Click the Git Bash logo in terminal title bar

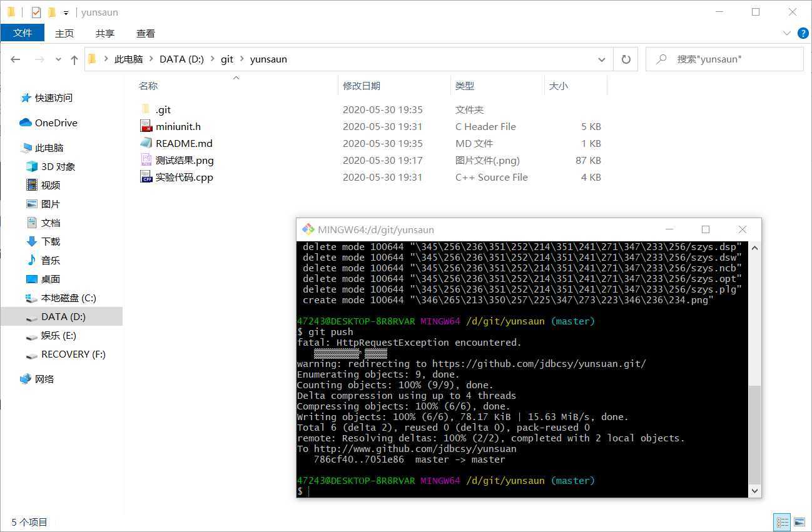[x=308, y=229]
